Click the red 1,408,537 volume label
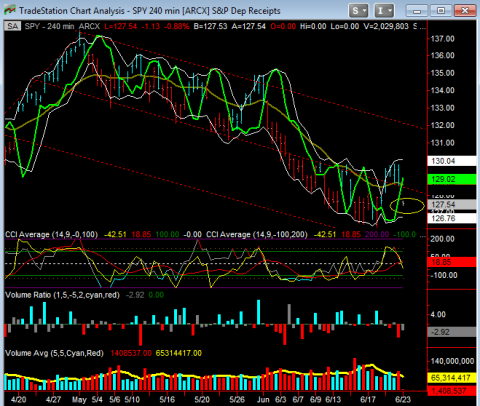480x406 pixels. pos(452,391)
